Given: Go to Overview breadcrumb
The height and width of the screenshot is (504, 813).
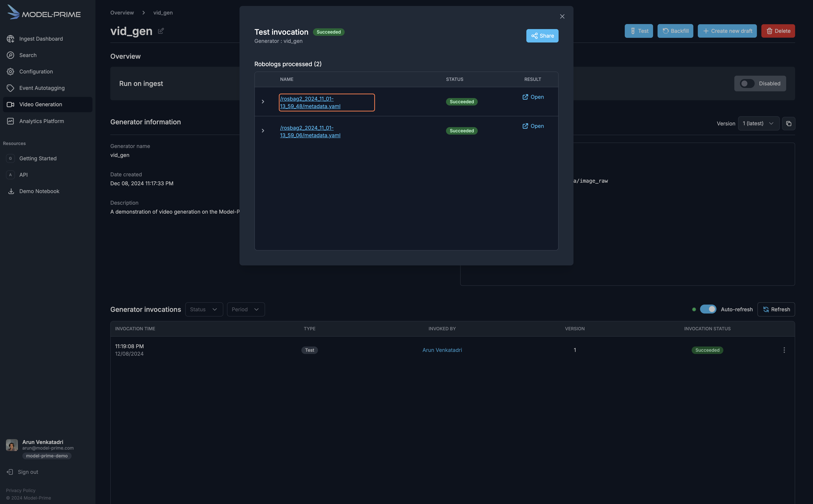Looking at the screenshot, I should (122, 13).
